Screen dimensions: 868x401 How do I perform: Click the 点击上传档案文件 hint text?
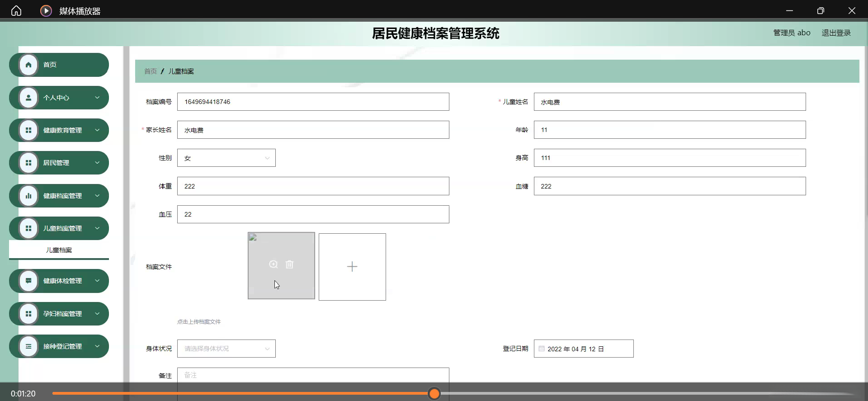[199, 322]
